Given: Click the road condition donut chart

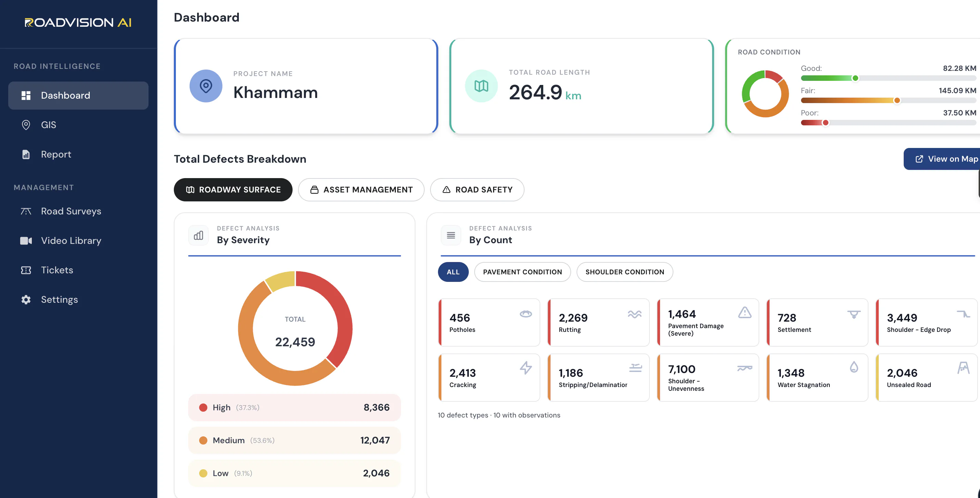Looking at the screenshot, I should click(x=765, y=94).
